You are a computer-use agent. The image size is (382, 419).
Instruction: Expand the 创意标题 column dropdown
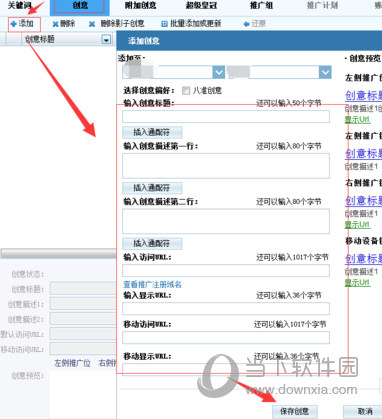pyautogui.click(x=106, y=40)
